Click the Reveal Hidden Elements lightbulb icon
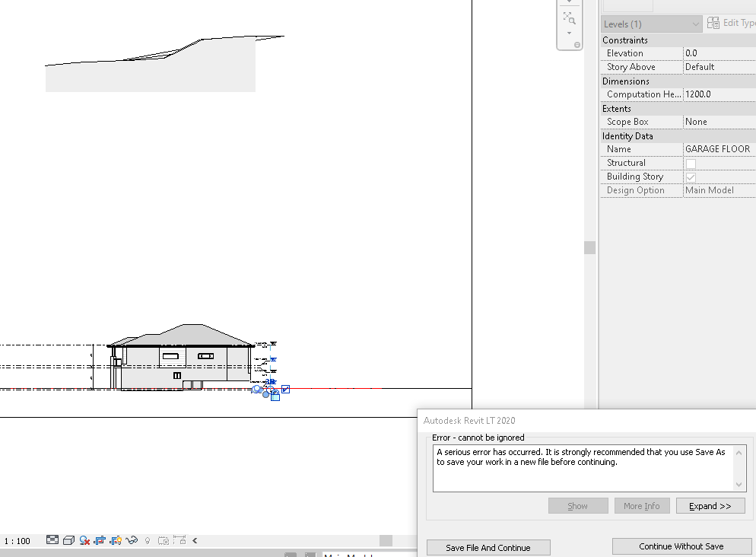Screen dimensions: 756x557 [147, 540]
